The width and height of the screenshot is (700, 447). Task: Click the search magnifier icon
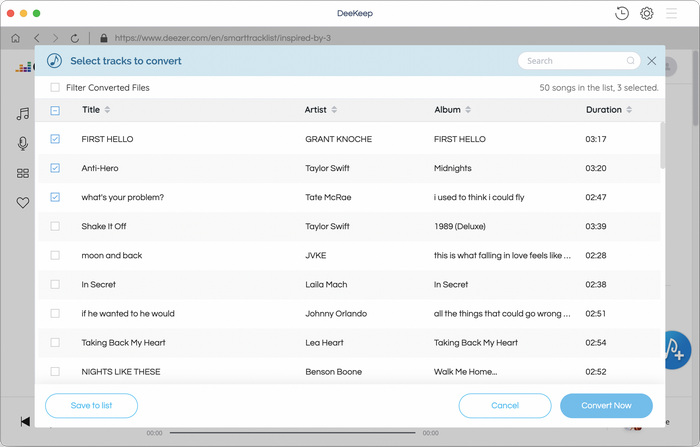point(630,61)
